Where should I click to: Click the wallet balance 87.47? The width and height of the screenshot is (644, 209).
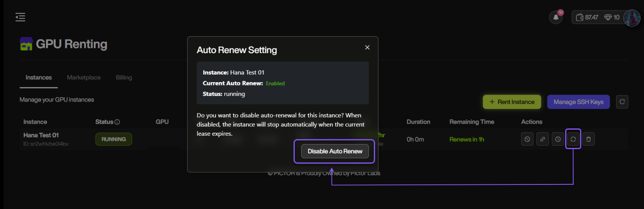pos(587,17)
